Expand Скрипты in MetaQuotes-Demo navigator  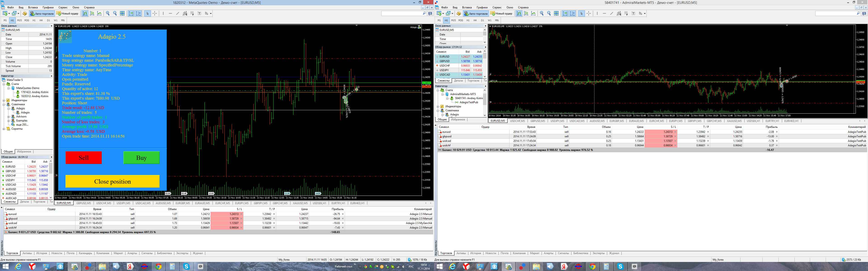point(4,128)
